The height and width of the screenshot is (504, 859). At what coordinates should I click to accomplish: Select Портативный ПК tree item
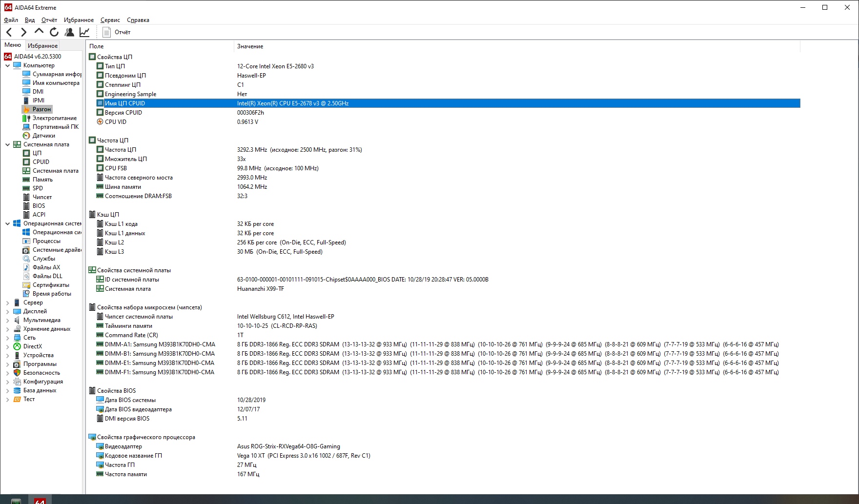point(50,127)
